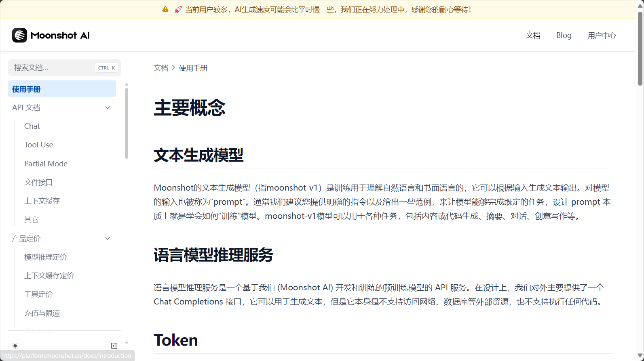Viewport: 644px width, 361px height.
Task: Open the 工具定价 page
Action: click(x=38, y=294)
